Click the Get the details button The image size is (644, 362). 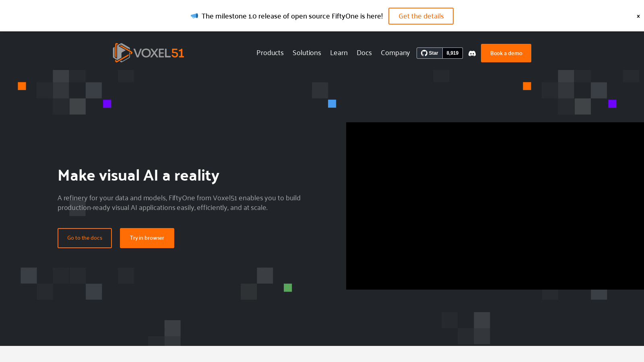421,16
